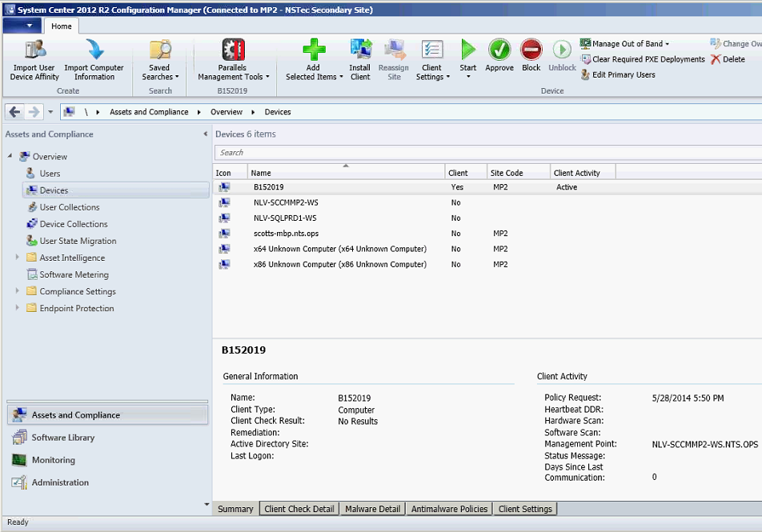This screenshot has height=532, width=762.
Task: Click the red Block icon
Action: point(531,50)
